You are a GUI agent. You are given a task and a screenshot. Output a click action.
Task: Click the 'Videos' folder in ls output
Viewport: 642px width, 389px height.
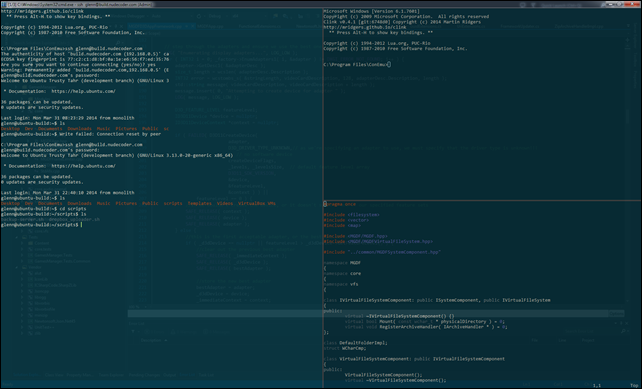[225, 204]
